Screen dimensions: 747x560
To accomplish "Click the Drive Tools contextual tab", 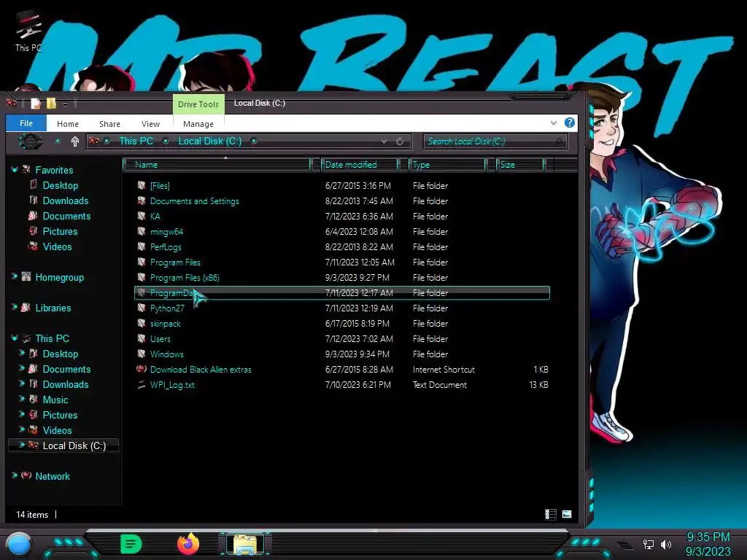I will pyautogui.click(x=198, y=104).
